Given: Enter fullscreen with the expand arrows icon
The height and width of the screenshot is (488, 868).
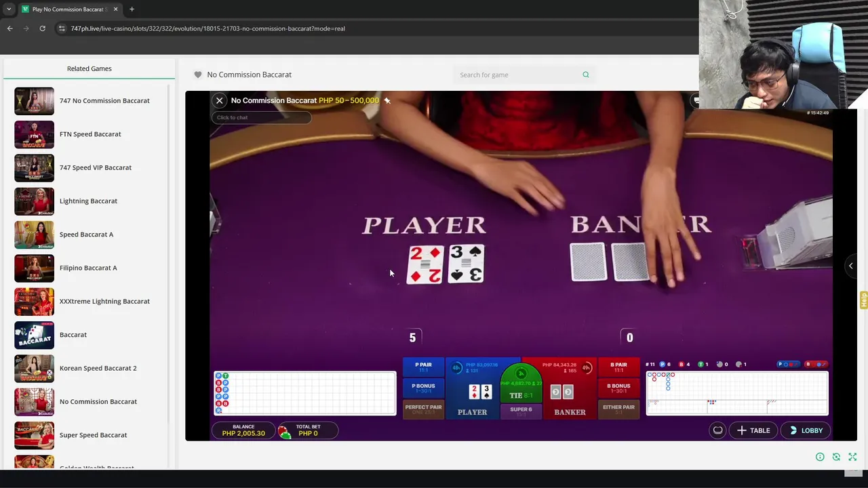Looking at the screenshot, I should click(852, 457).
